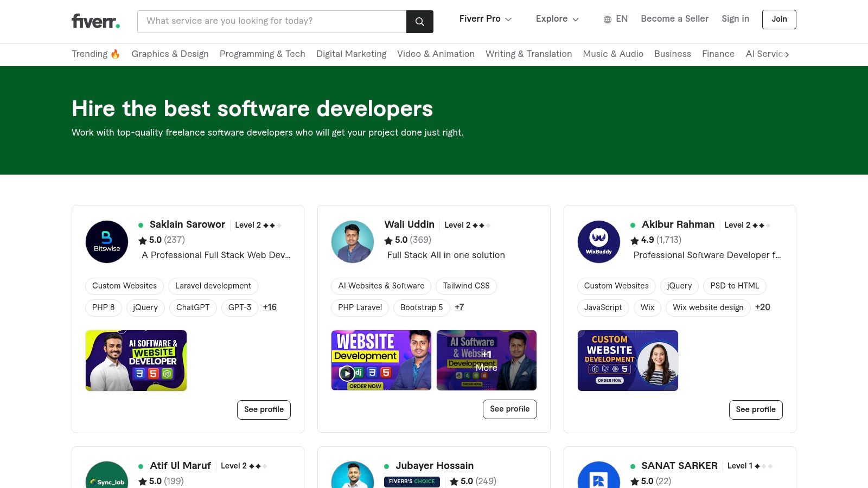Viewport: 868px width, 488px height.
Task: Click the Join button
Action: click(x=779, y=19)
